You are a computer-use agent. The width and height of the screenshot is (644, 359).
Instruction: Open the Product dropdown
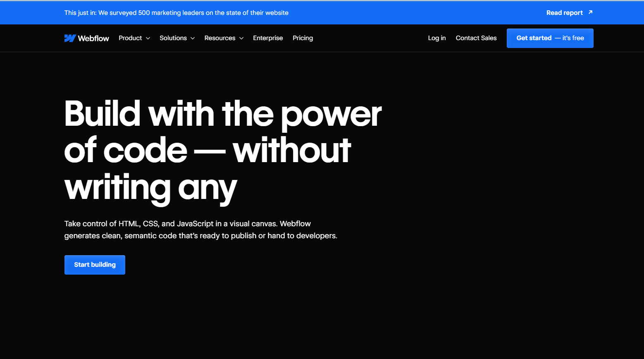(131, 38)
